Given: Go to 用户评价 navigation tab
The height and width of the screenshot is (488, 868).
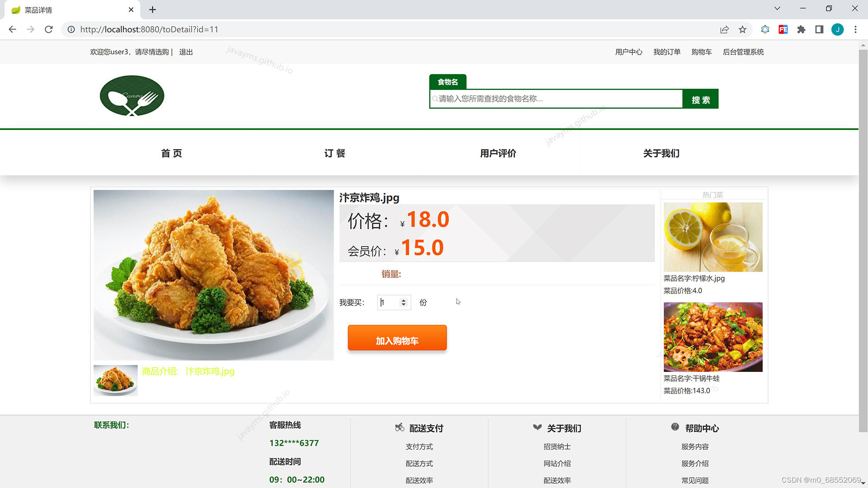Looking at the screenshot, I should pos(498,153).
